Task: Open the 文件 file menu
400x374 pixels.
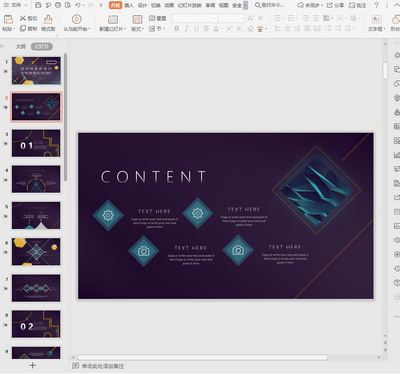Action: click(16, 5)
